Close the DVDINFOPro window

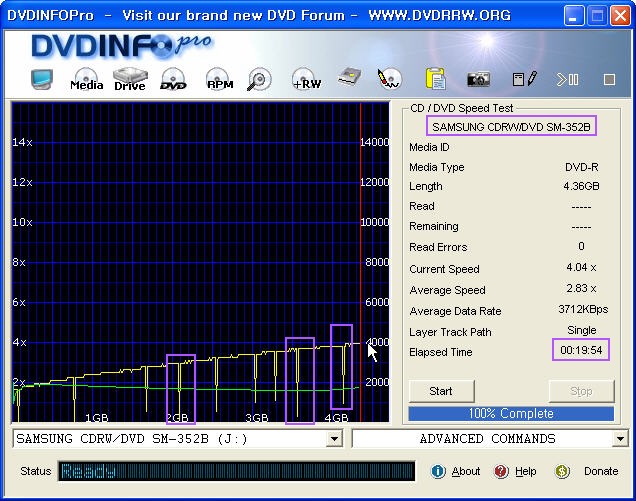tap(621, 16)
